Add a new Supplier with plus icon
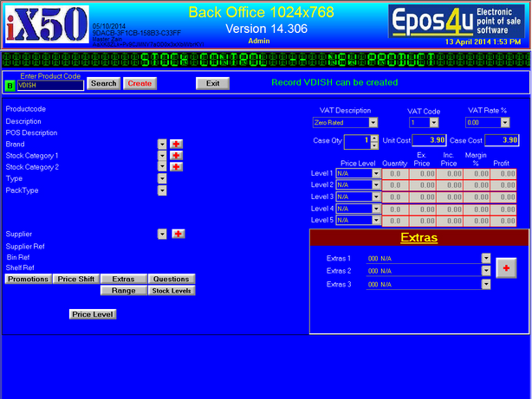532x399 pixels. [178, 234]
